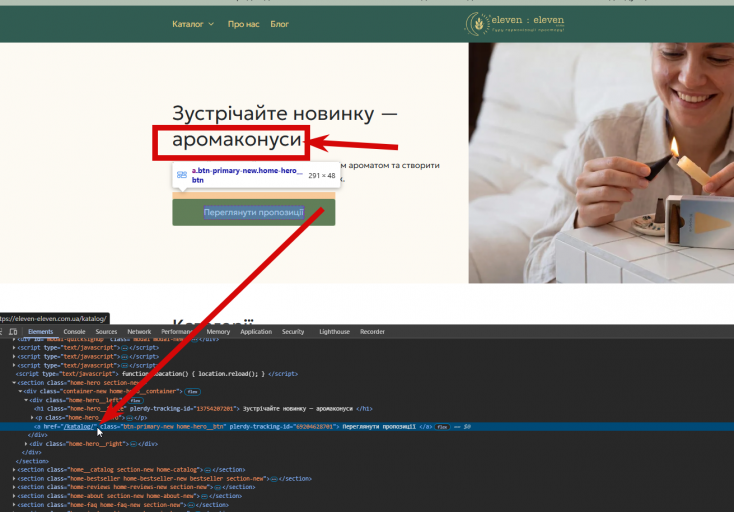Expand the p home-hero paragraph node
734x512 pixels.
pos(32,417)
